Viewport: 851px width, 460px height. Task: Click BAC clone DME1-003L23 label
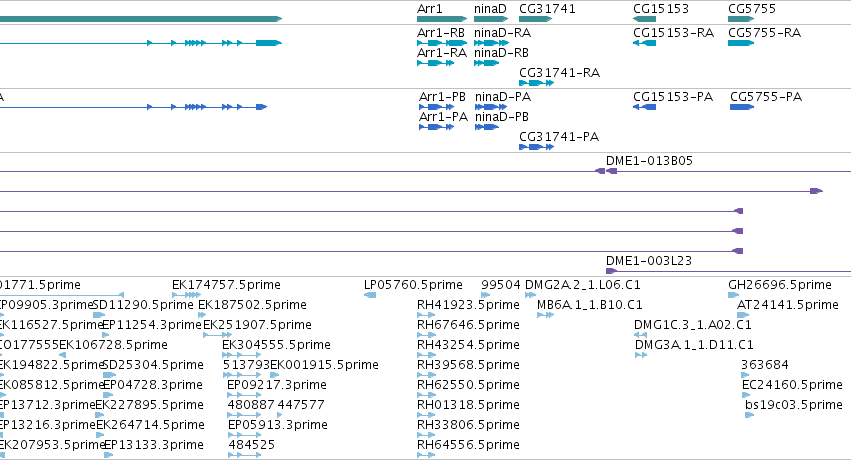649,261
